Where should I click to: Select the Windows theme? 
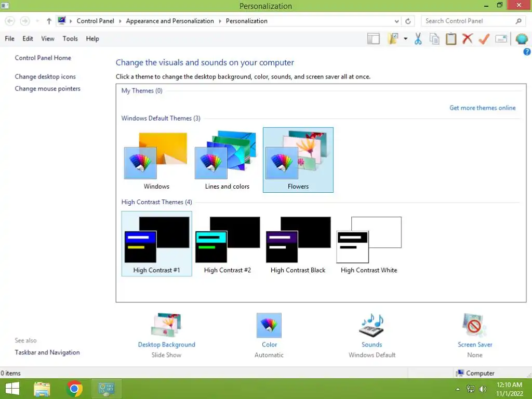pyautogui.click(x=156, y=160)
